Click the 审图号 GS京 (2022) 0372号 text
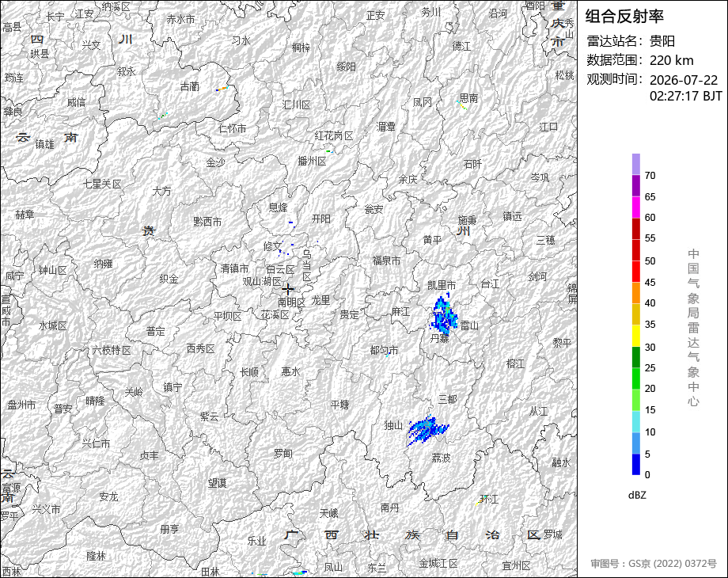 (x=654, y=564)
